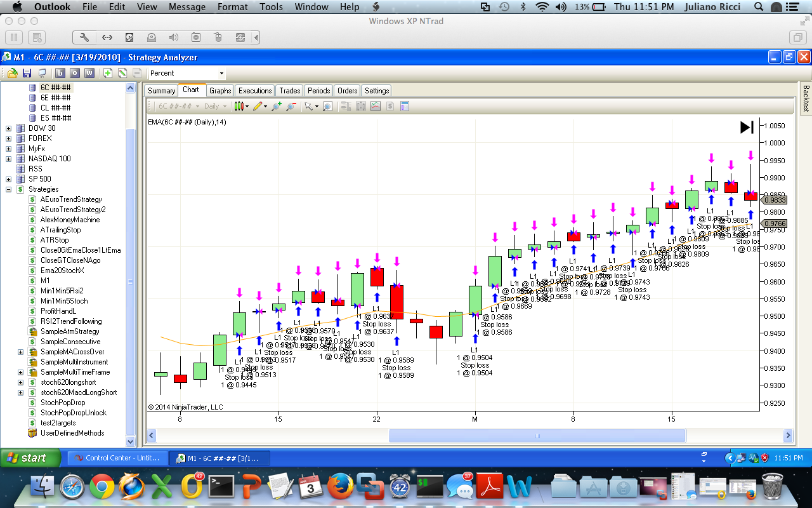Open the Control Center taskbar button
The image size is (812, 508).
click(x=117, y=458)
